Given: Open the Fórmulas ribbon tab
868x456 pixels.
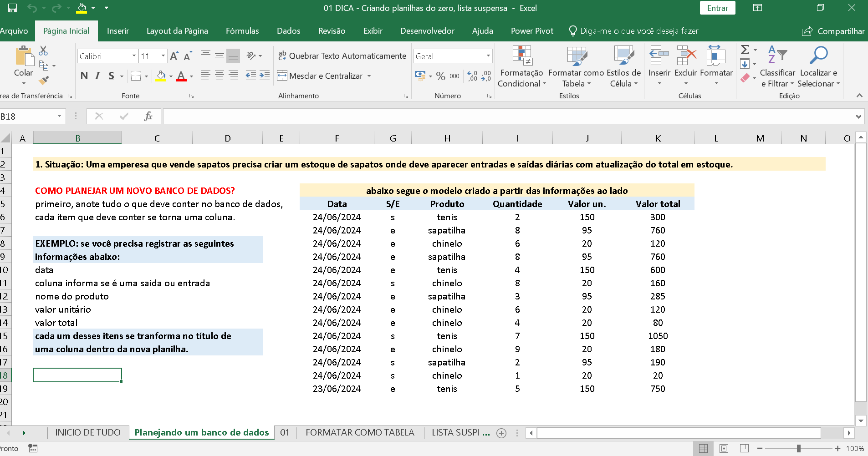Looking at the screenshot, I should coord(242,31).
